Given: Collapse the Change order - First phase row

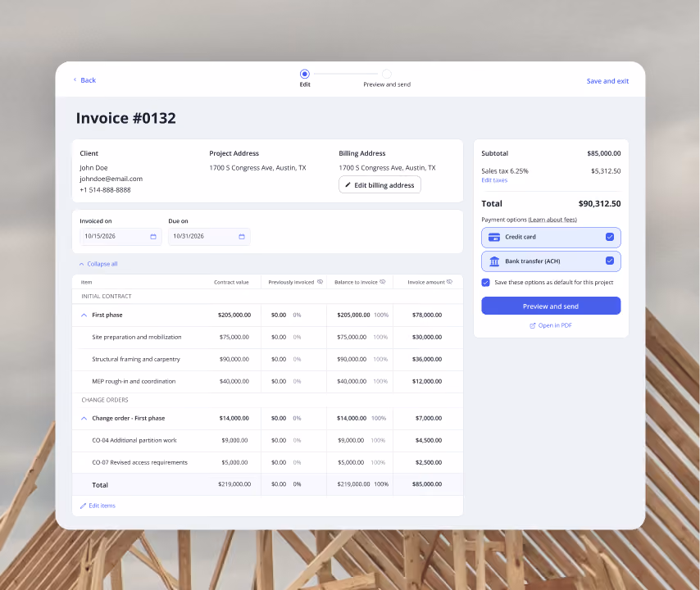Looking at the screenshot, I should 84,419.
